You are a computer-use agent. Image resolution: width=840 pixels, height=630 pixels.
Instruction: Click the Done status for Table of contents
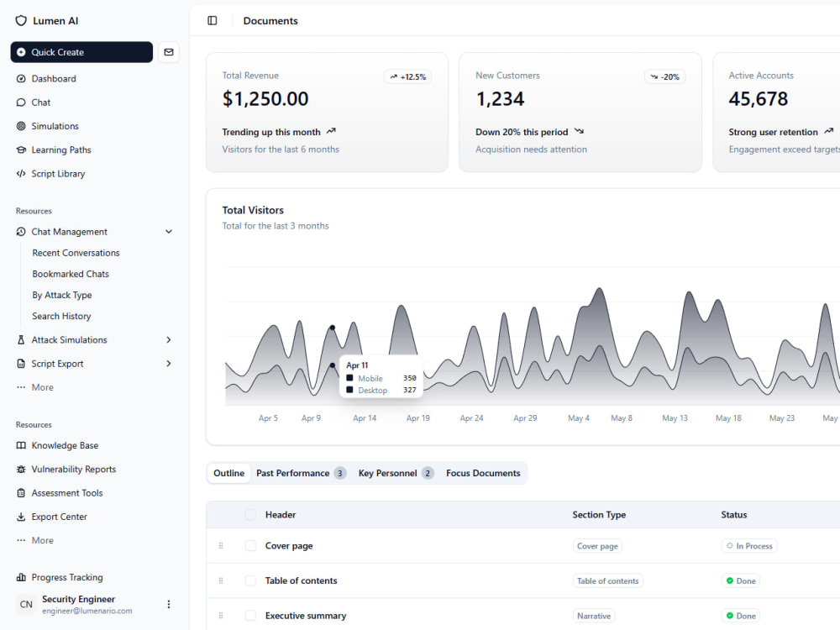pos(741,580)
